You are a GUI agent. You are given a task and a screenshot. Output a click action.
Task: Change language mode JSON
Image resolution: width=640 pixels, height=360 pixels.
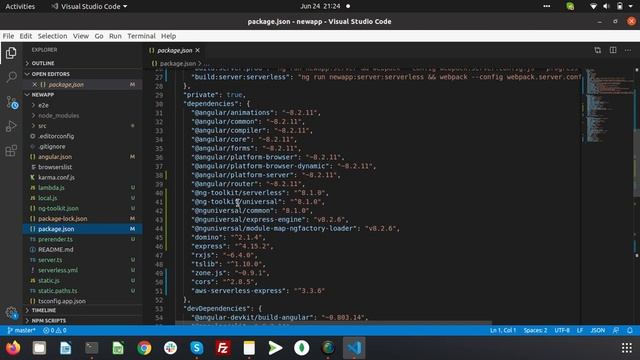point(598,330)
